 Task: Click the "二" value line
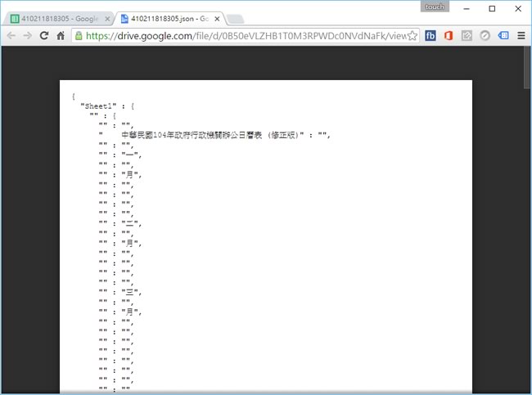[119, 223]
